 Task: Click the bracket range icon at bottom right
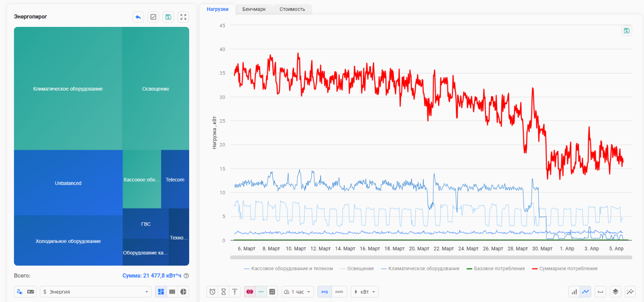(x=600, y=292)
